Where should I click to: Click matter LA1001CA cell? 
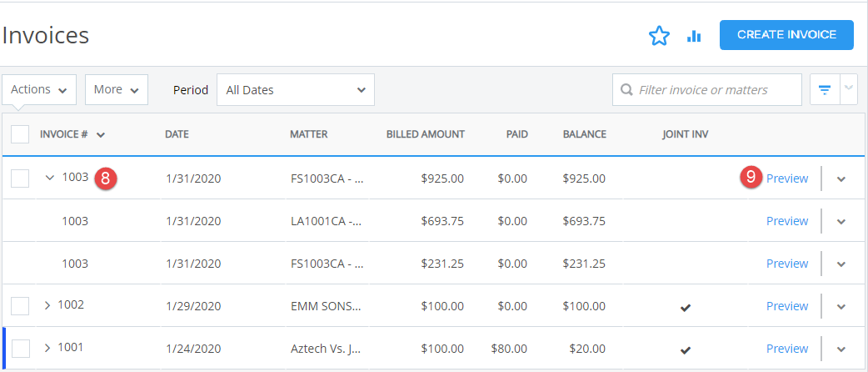[x=326, y=221]
